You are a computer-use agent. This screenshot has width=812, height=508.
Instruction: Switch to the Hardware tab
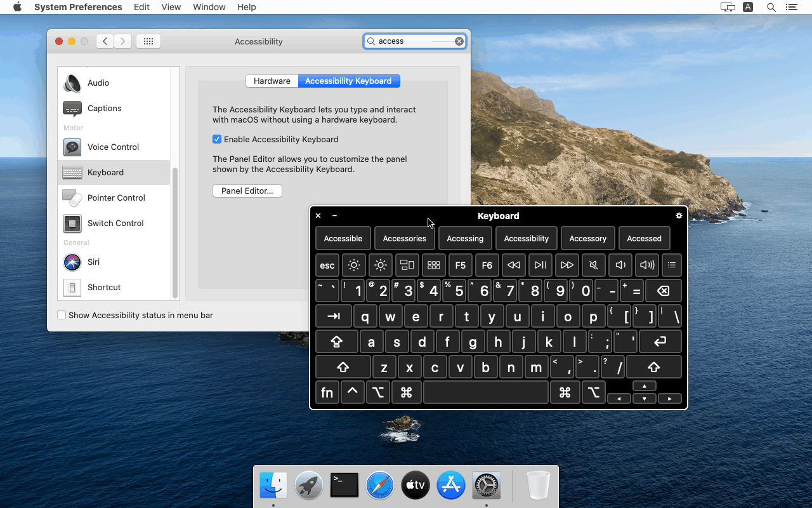click(272, 81)
